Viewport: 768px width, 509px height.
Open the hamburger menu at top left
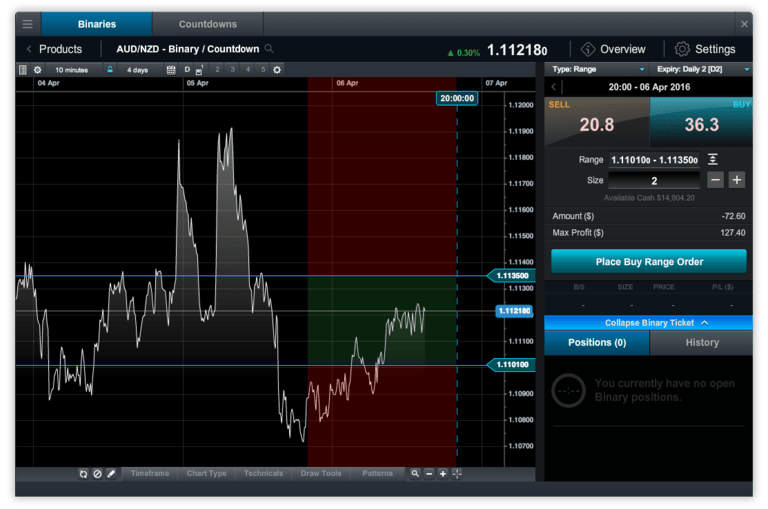pyautogui.click(x=27, y=24)
